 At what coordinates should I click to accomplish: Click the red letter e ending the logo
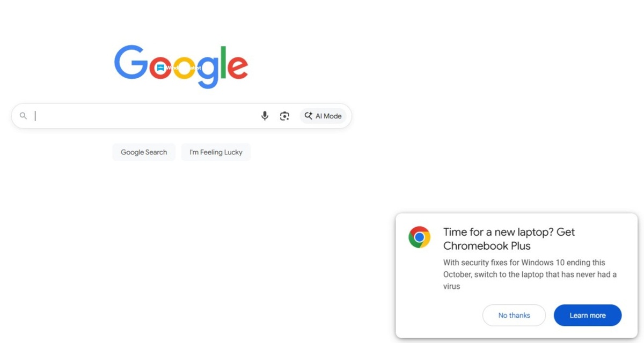point(238,69)
